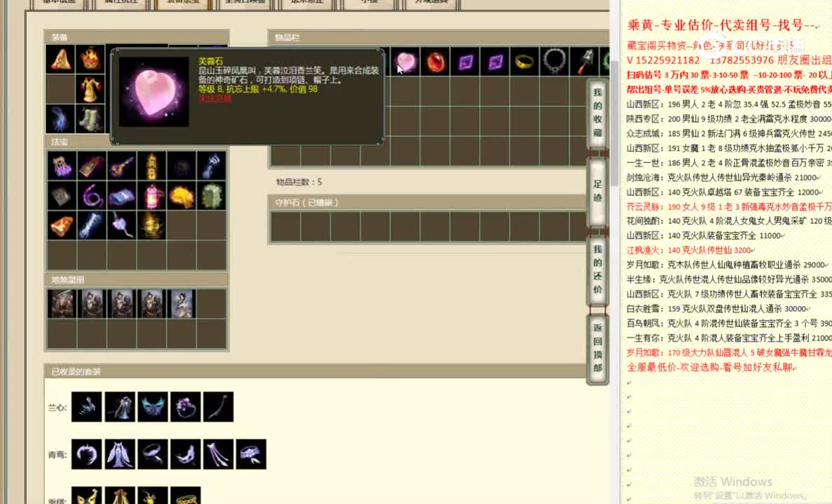Click the 青鸾 set label
The width and height of the screenshot is (832, 504).
click(57, 455)
